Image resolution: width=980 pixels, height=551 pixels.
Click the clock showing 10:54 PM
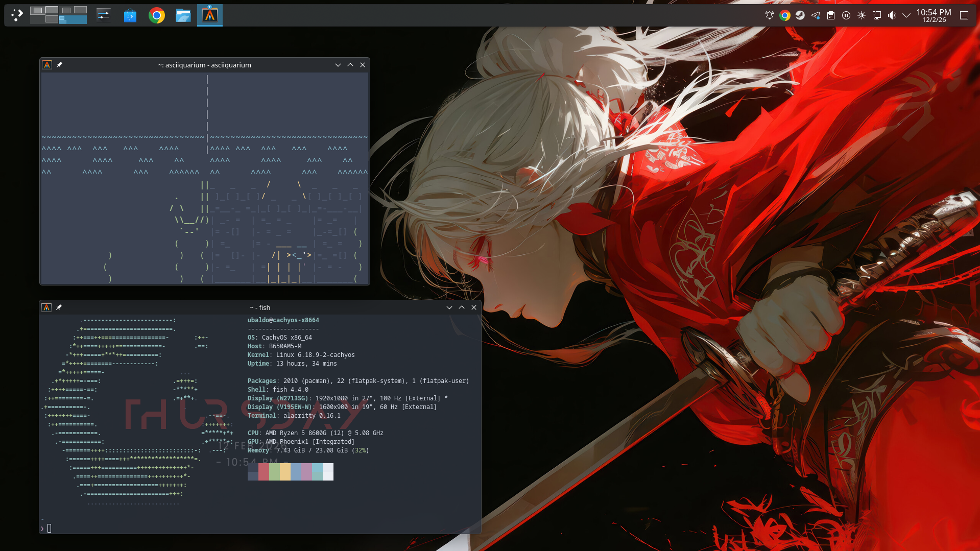coord(934,15)
